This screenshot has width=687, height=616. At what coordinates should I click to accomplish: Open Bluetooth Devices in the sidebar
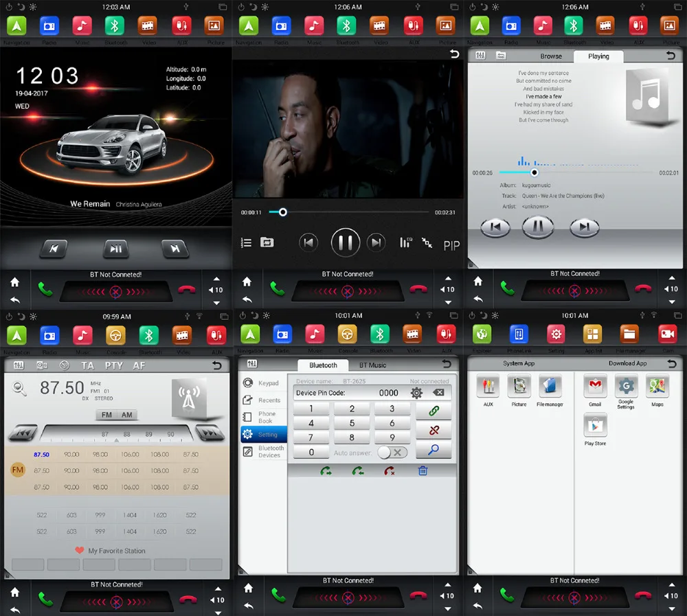[x=263, y=452]
